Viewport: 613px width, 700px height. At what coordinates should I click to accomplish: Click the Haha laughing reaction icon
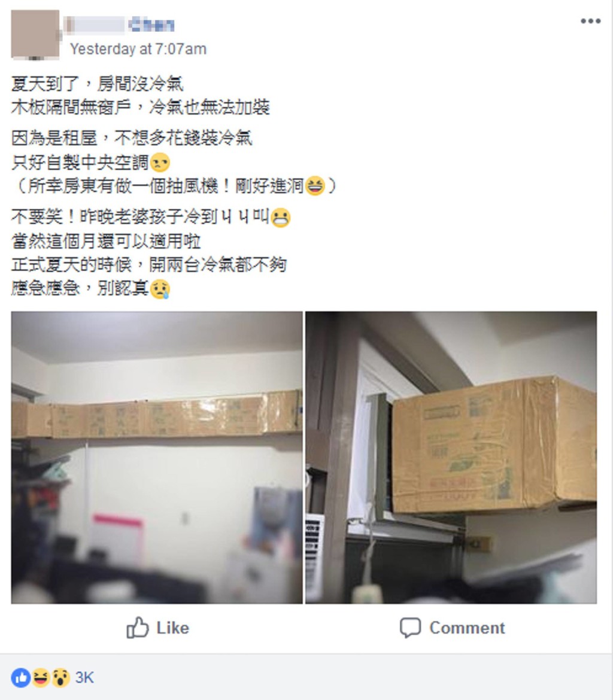click(41, 678)
